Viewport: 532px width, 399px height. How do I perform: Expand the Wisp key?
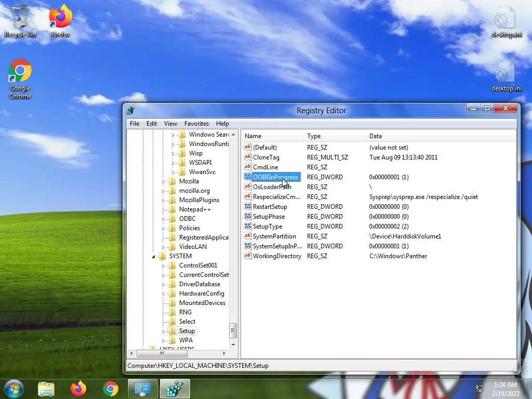173,153
